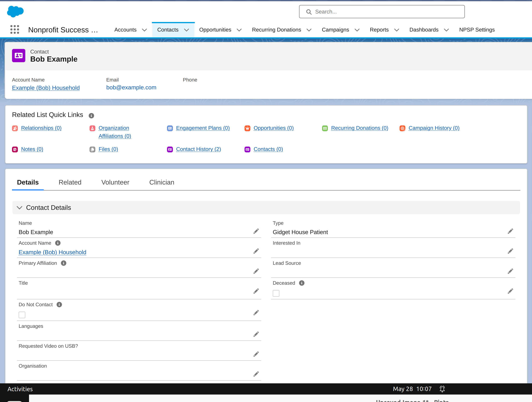
Task: Open the App Launcher grid icon
Action: click(x=15, y=30)
